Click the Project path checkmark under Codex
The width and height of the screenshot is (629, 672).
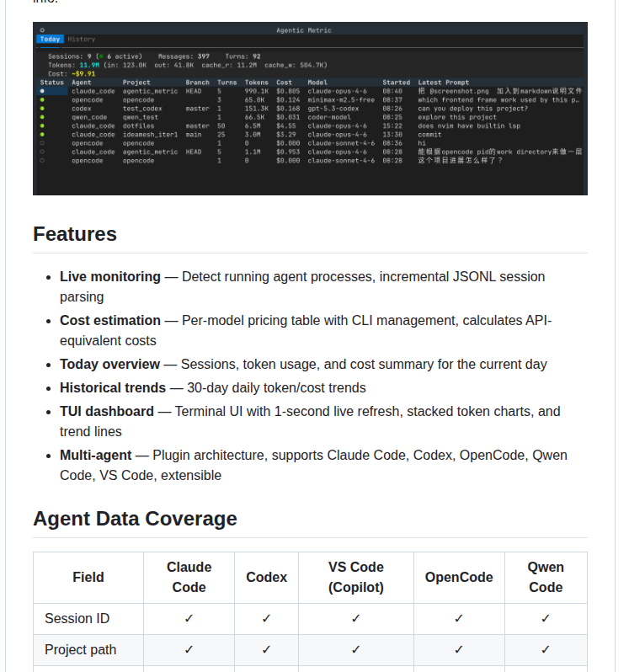(x=267, y=650)
